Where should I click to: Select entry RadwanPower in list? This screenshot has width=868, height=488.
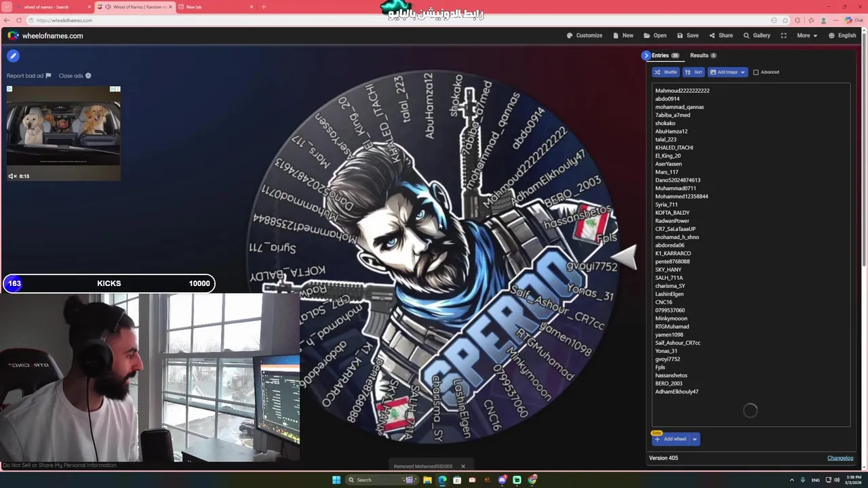[672, 221]
